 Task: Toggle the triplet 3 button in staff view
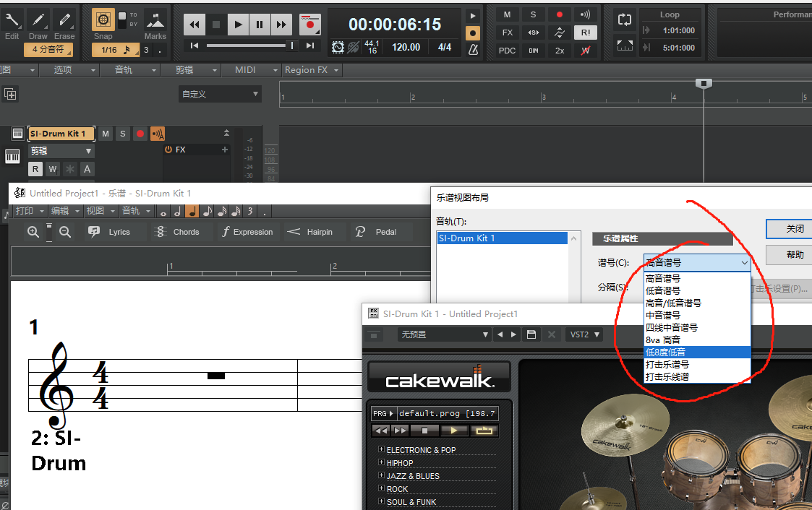click(250, 211)
